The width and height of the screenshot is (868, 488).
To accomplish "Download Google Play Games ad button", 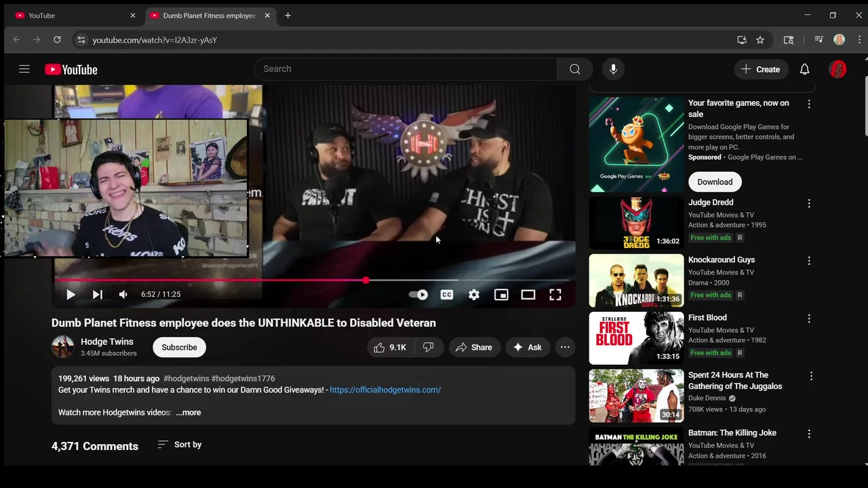I will pos(715,182).
